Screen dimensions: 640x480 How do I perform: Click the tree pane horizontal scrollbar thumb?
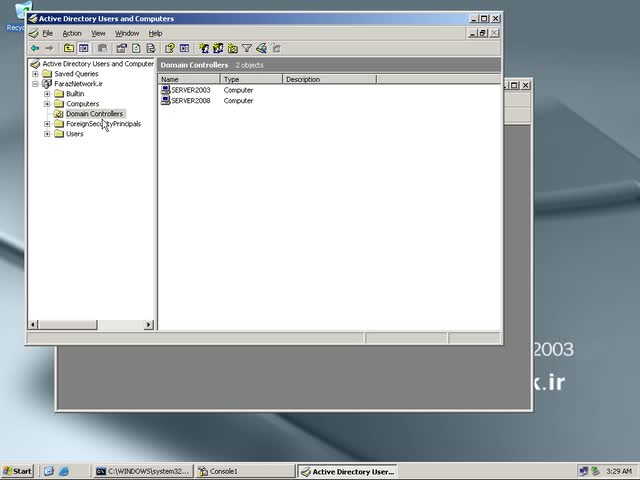point(67,325)
